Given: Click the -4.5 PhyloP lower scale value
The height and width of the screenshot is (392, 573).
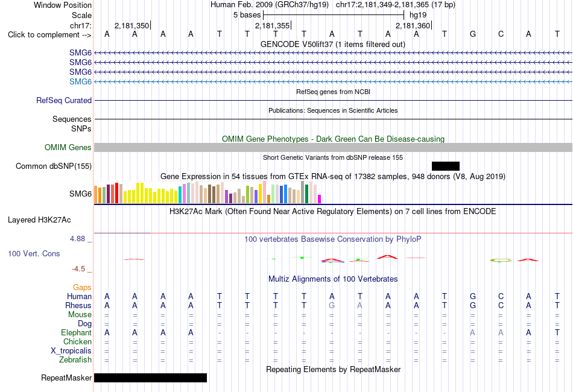Looking at the screenshot, I should (78, 269).
